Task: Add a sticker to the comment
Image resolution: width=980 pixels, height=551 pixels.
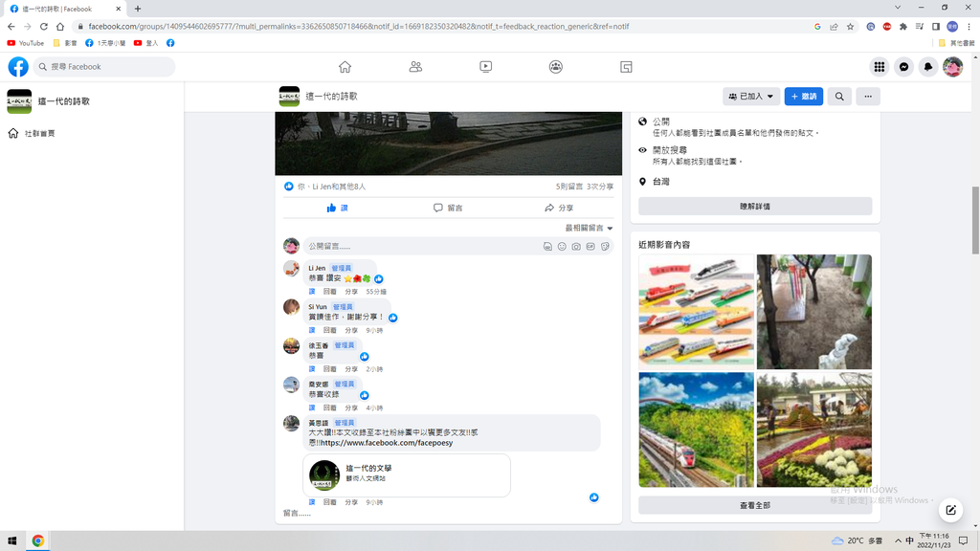Action: (605, 247)
